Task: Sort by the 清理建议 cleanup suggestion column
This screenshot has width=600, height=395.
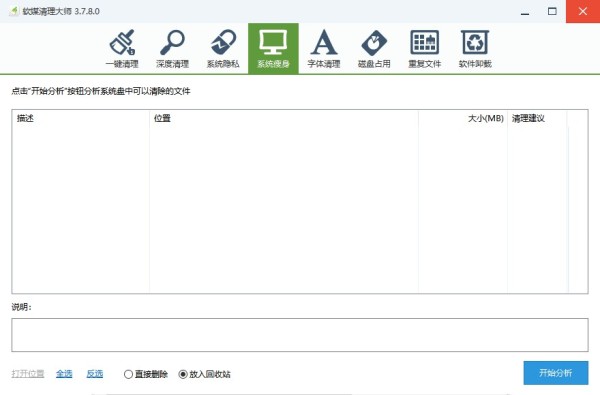Action: [537, 118]
